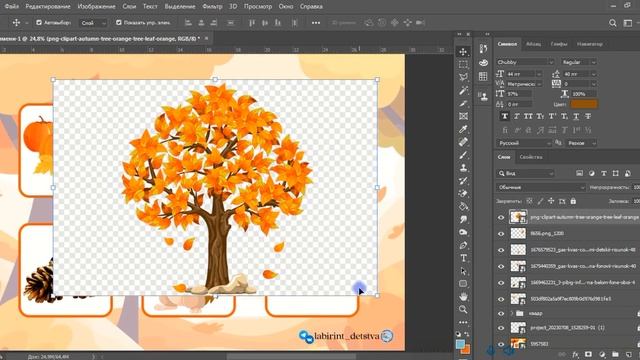This screenshot has height=360, width=640.
Task: Select the Hand tool
Action: 463,297
